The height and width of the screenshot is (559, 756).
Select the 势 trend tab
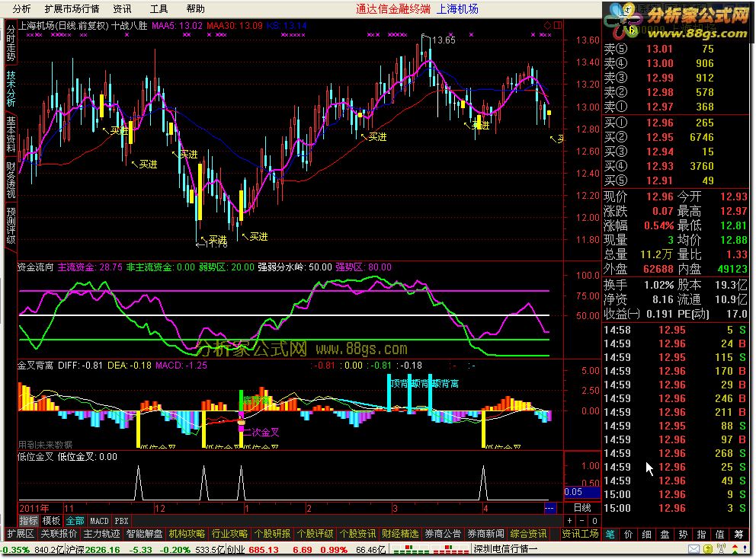(683, 534)
